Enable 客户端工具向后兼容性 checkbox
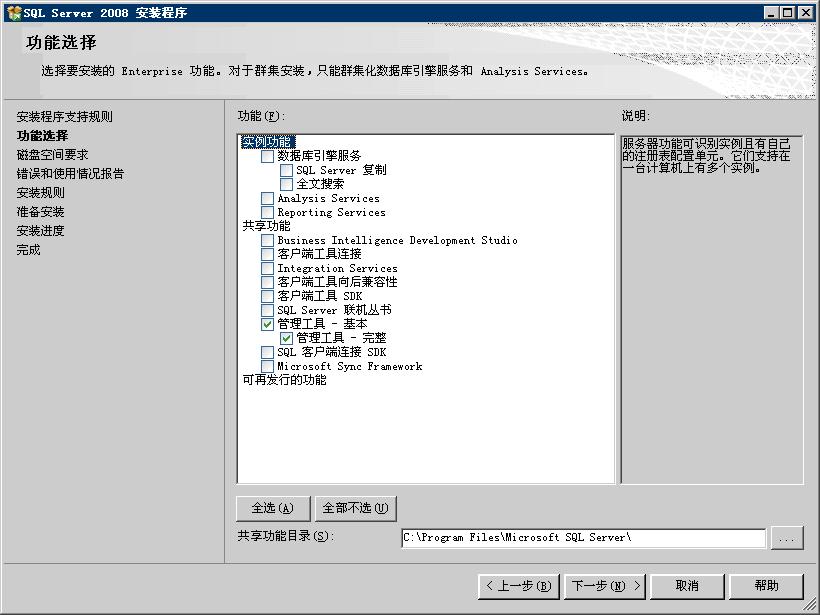This screenshot has height=615, width=820. pos(267,282)
